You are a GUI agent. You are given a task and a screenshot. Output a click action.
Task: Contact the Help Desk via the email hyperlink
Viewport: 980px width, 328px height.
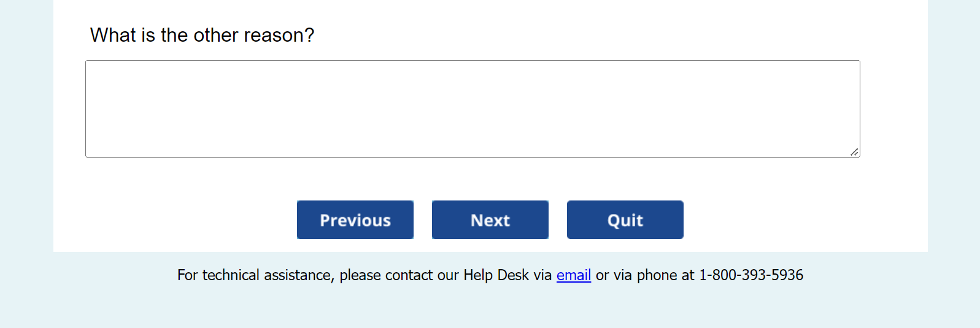pyautogui.click(x=573, y=275)
